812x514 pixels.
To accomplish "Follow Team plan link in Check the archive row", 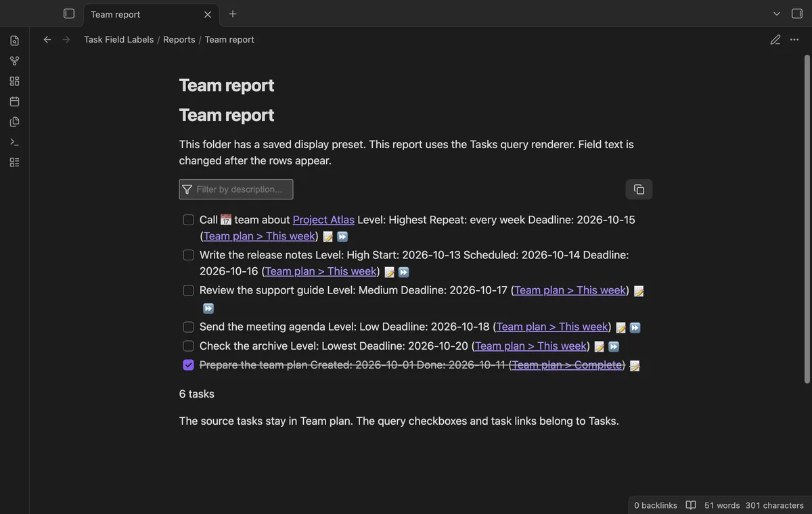I will pyautogui.click(x=531, y=346).
